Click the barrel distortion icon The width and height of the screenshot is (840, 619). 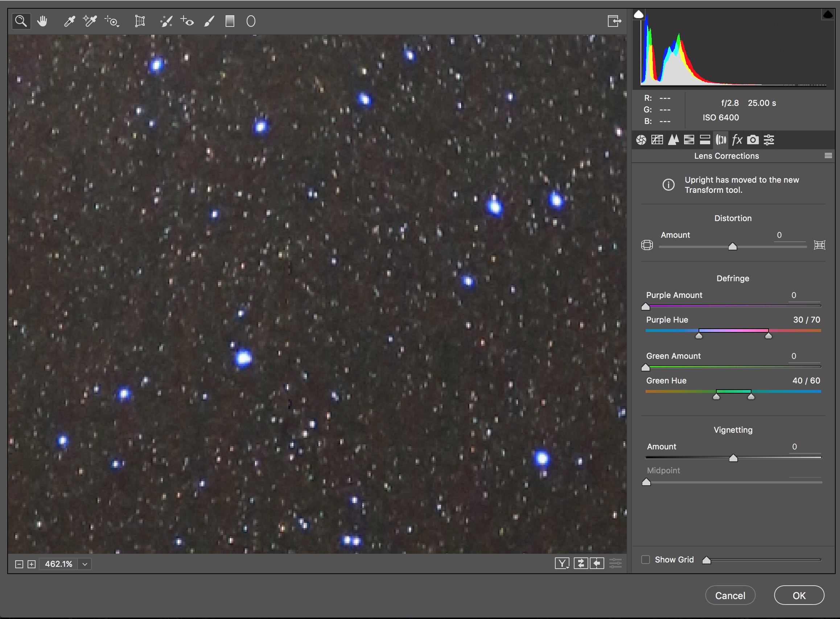[x=647, y=245]
